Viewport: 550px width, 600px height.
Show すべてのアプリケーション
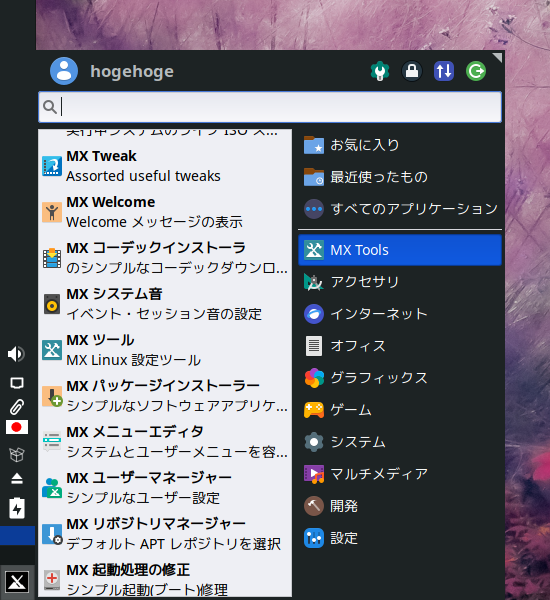400,209
